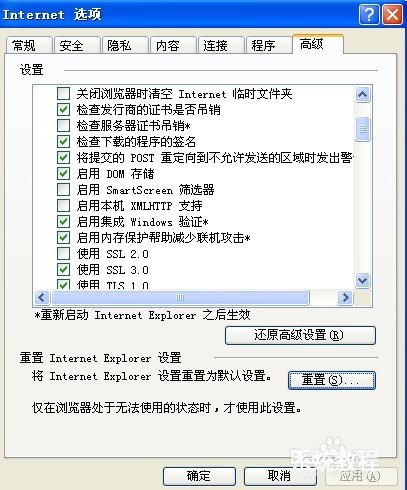
Task: Click the vertical scrollbar thumb
Action: pyautogui.click(x=362, y=129)
